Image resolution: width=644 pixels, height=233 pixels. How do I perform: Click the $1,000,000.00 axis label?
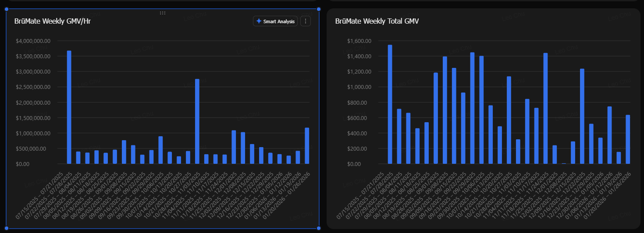tap(33, 133)
